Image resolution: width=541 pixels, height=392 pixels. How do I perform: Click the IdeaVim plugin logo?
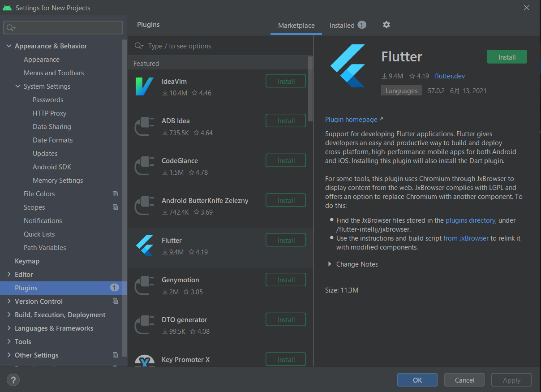[x=144, y=86]
